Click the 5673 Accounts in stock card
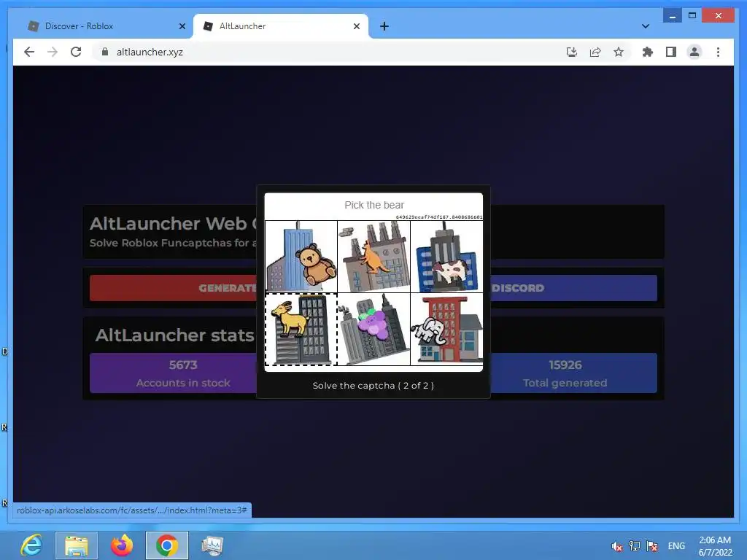This screenshot has width=747, height=560. tap(174, 373)
